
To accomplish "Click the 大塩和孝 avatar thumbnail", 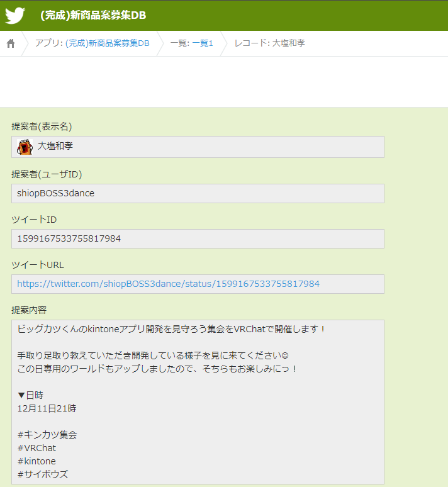I will click(25, 147).
